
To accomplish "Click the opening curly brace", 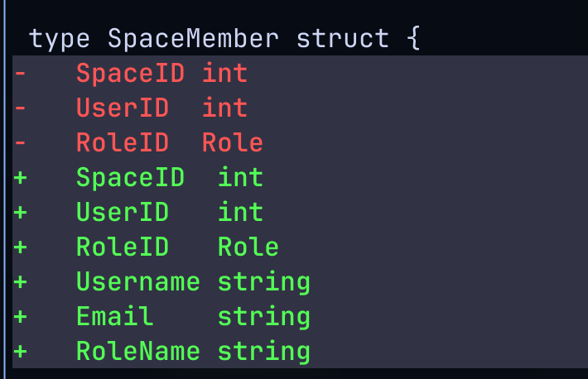I will [x=413, y=38].
